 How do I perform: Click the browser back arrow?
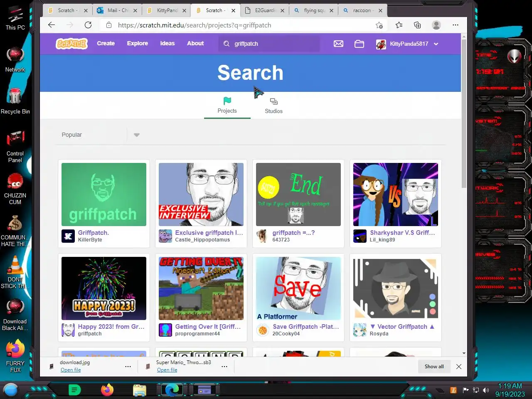coord(52,25)
